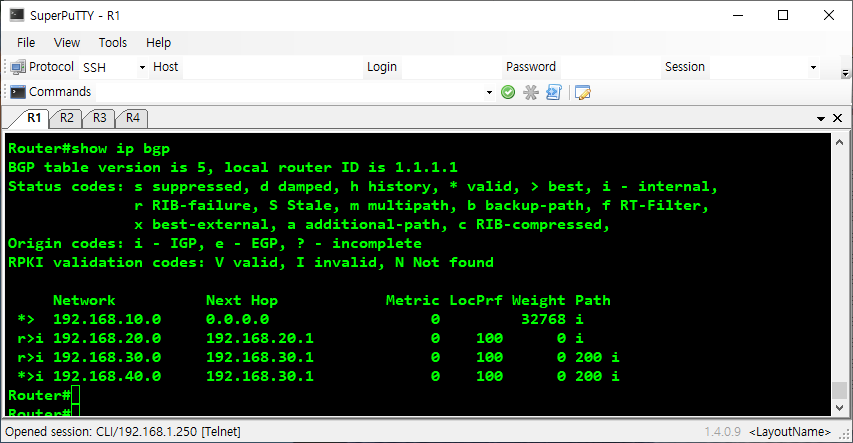Click the Password input field
853x443 pixels.
click(x=609, y=67)
